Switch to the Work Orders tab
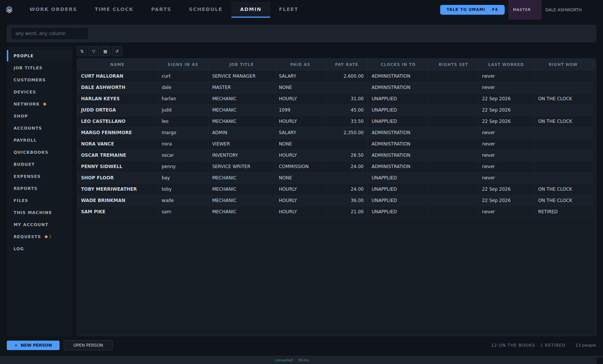Viewport: 603px width, 364px height. [x=53, y=9]
